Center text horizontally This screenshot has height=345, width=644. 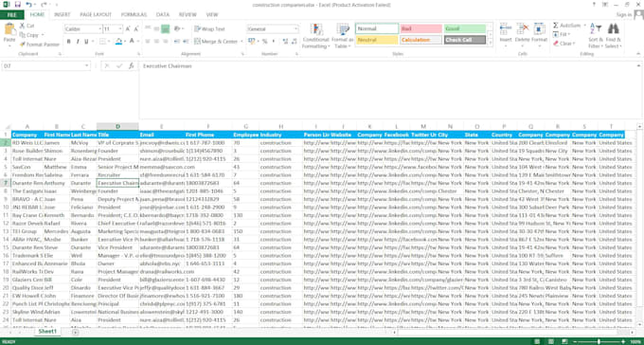point(156,42)
